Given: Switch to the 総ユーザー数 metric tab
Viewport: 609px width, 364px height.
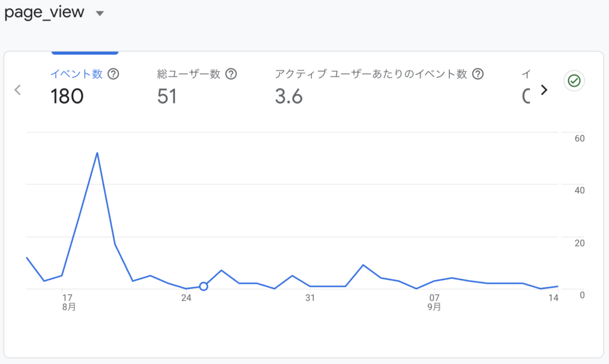Looking at the screenshot, I should tap(189, 74).
